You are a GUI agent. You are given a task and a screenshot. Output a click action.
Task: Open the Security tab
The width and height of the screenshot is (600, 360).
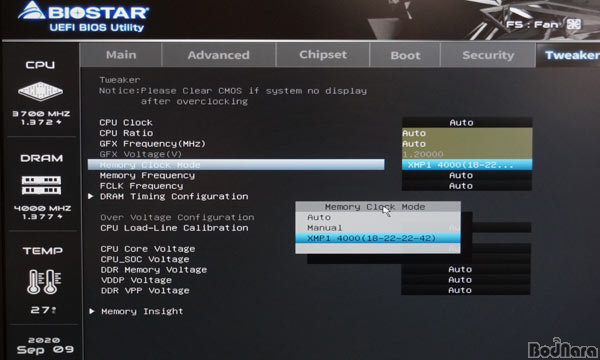click(x=488, y=55)
